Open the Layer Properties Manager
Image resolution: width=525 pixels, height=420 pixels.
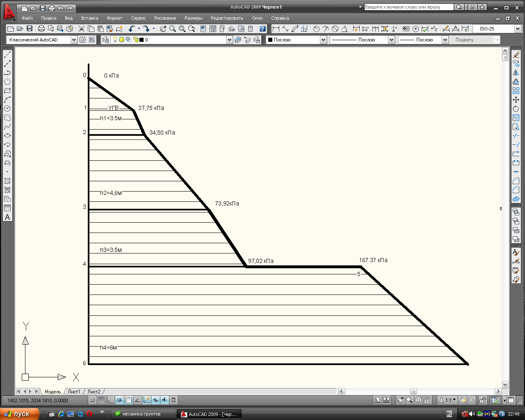pos(106,40)
